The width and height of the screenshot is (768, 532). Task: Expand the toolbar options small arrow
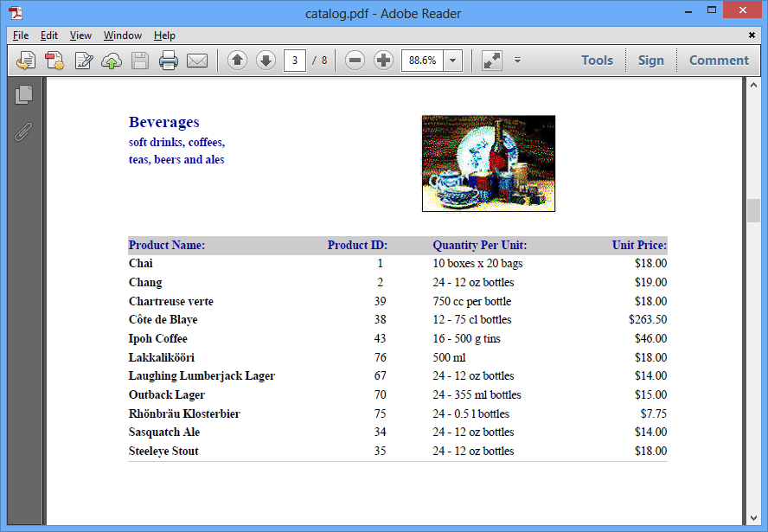[517, 61]
